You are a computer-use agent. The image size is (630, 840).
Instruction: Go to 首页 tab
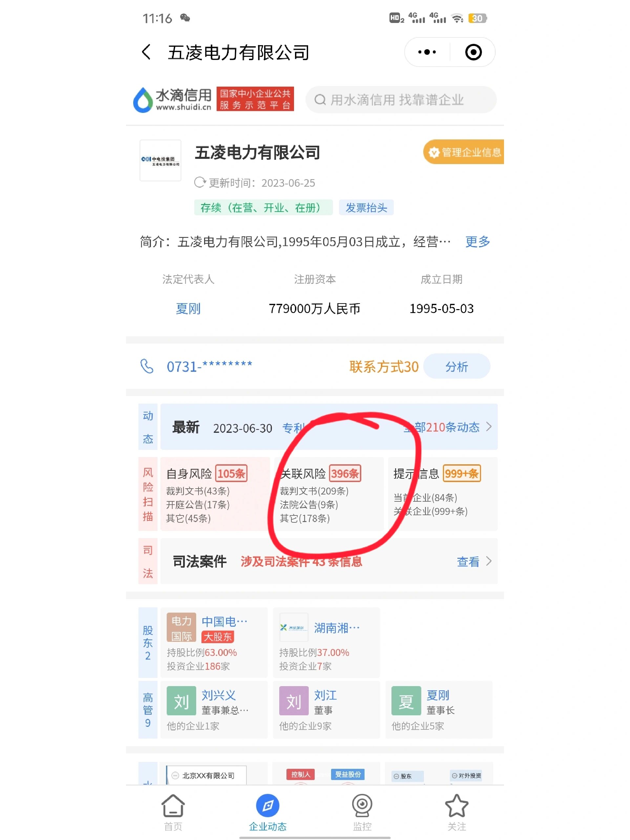click(x=173, y=812)
